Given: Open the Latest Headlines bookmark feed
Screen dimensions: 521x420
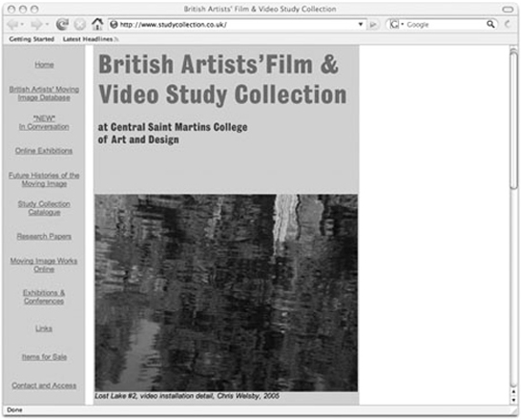Looking at the screenshot, I should [88, 39].
